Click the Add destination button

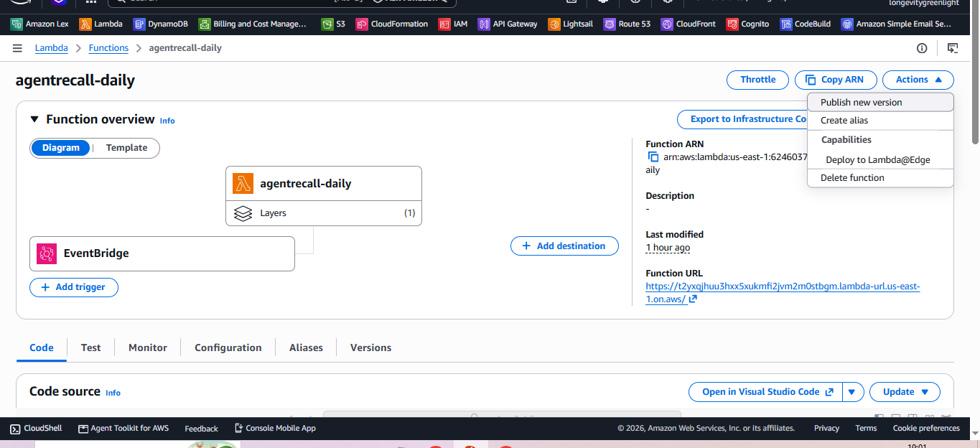(564, 246)
